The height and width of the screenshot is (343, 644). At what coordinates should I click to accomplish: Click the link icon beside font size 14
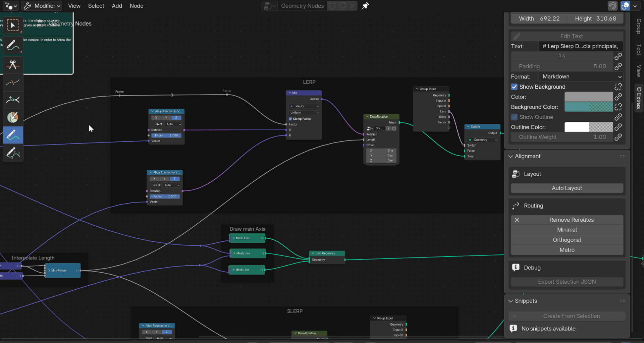click(618, 56)
